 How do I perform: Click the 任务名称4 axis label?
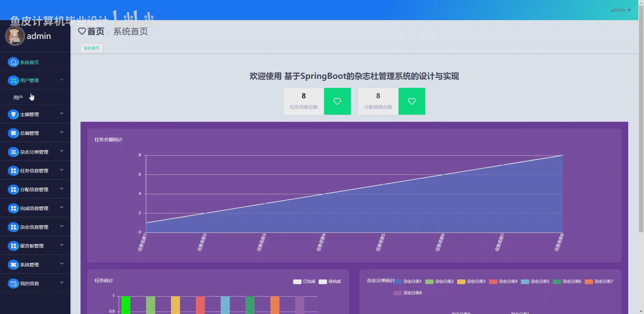321,242
